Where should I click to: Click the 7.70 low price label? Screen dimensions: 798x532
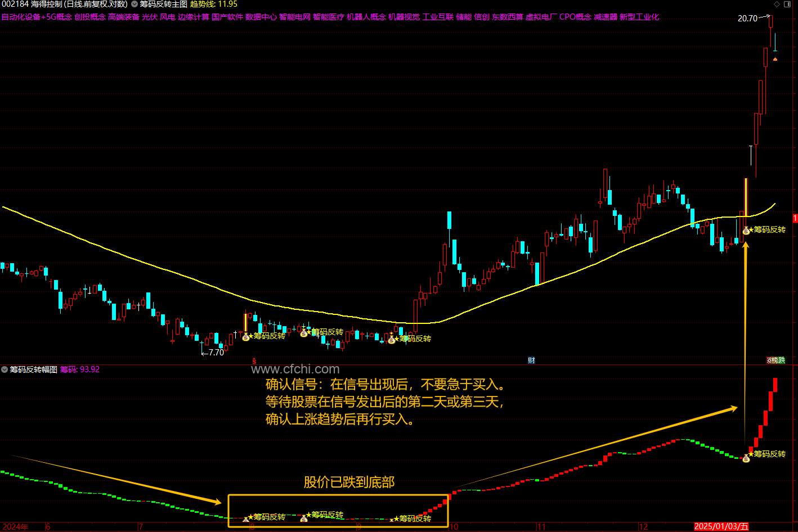click(x=216, y=353)
